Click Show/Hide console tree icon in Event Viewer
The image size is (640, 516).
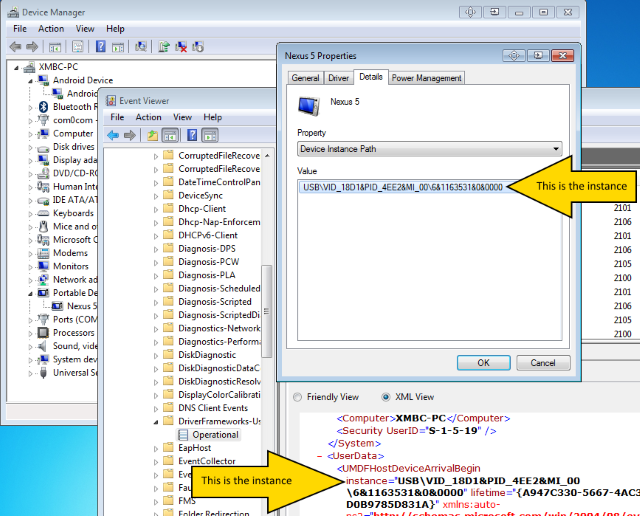[170, 135]
